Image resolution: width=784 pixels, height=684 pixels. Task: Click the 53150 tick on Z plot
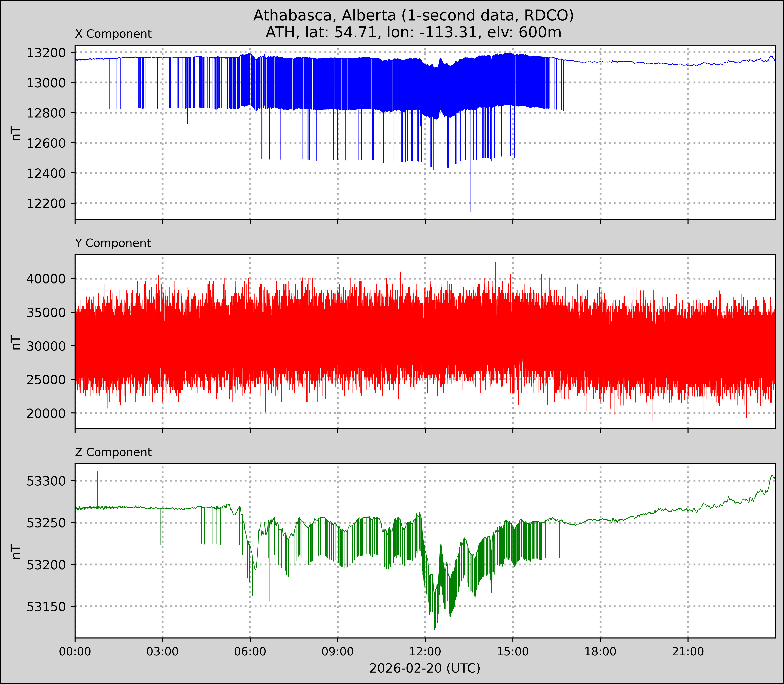[46, 607]
